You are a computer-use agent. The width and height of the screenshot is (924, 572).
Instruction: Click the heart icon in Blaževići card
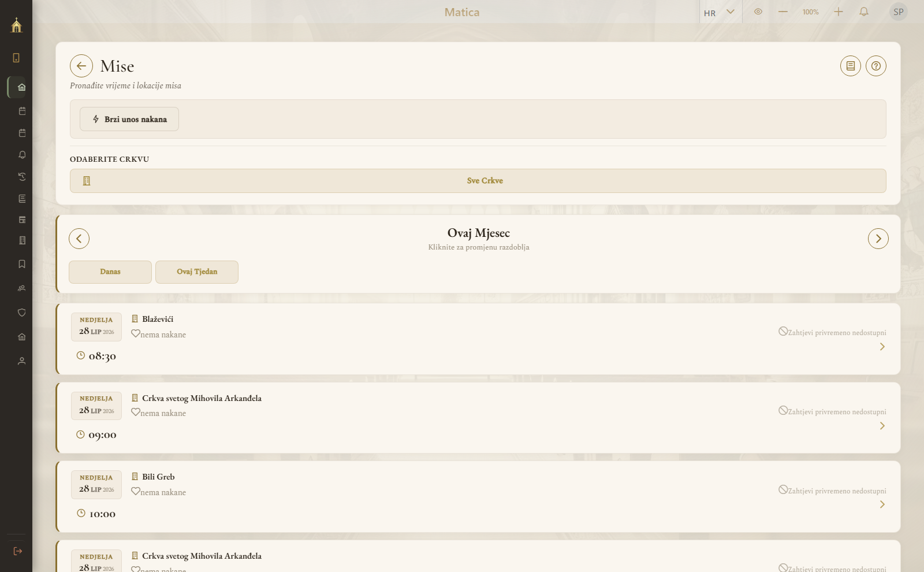click(x=136, y=333)
